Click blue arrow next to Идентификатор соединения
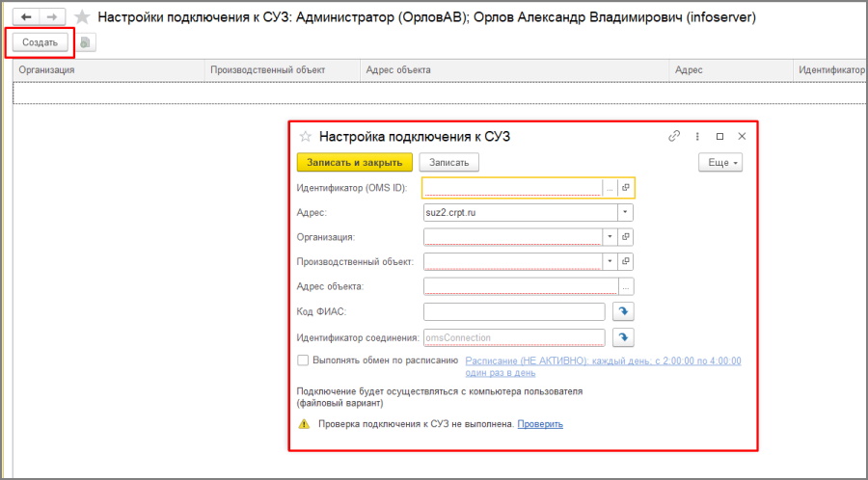Screen dimensions: 868x480 [x=624, y=336]
